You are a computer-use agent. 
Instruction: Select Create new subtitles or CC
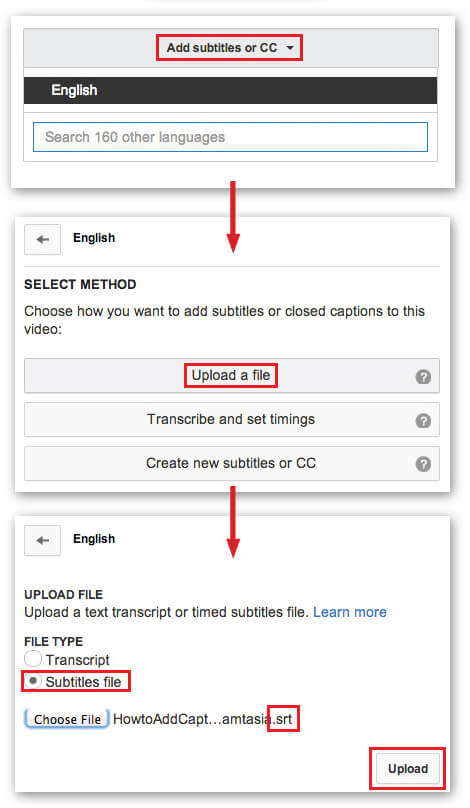pos(231,463)
